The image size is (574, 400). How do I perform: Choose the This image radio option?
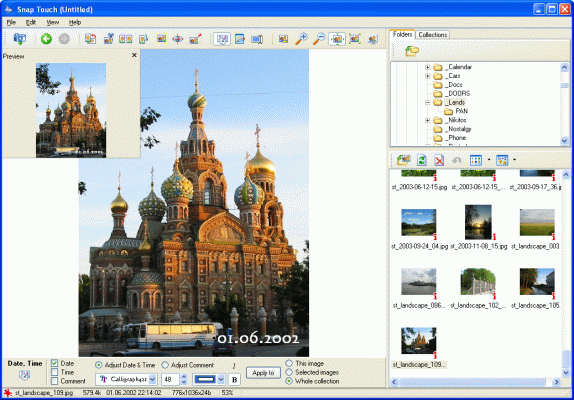pos(289,363)
